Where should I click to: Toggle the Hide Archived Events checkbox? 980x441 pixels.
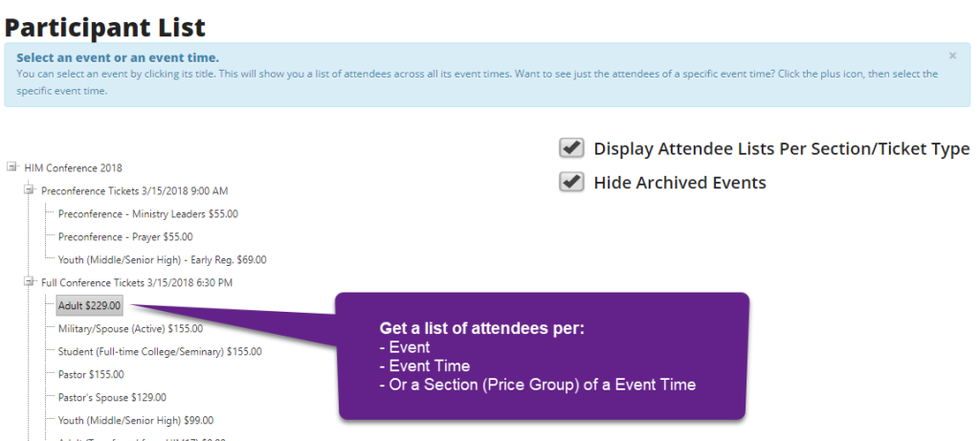[572, 182]
